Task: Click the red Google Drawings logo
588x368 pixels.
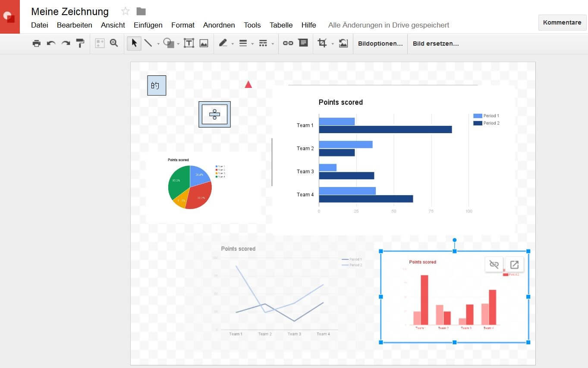Action: pyautogui.click(x=10, y=17)
